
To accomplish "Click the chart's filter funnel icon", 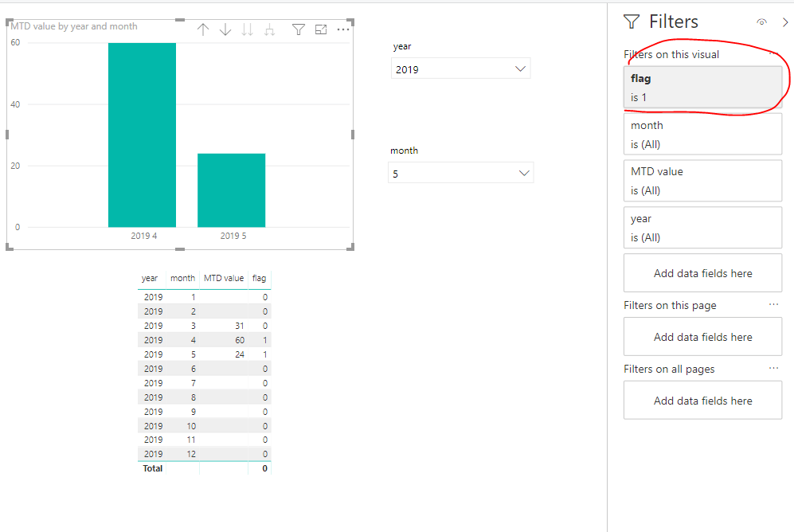I will coord(299,29).
